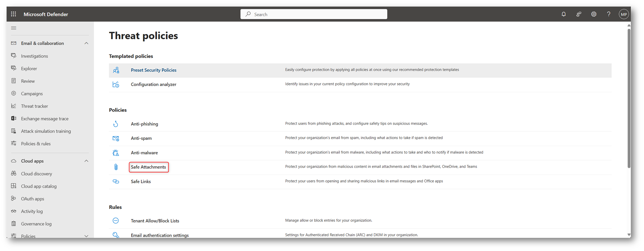Open Cloud discovery page
The width and height of the screenshot is (644, 251).
pyautogui.click(x=36, y=174)
